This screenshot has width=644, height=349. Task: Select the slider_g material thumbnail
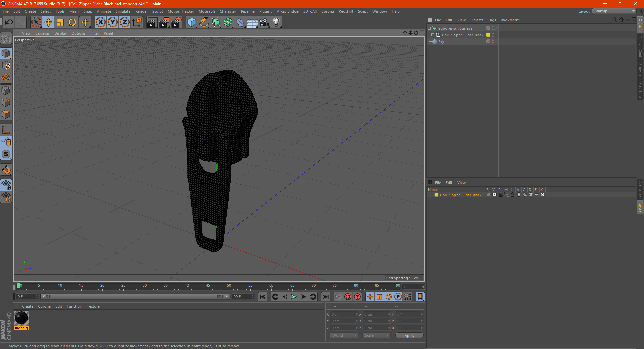21,318
